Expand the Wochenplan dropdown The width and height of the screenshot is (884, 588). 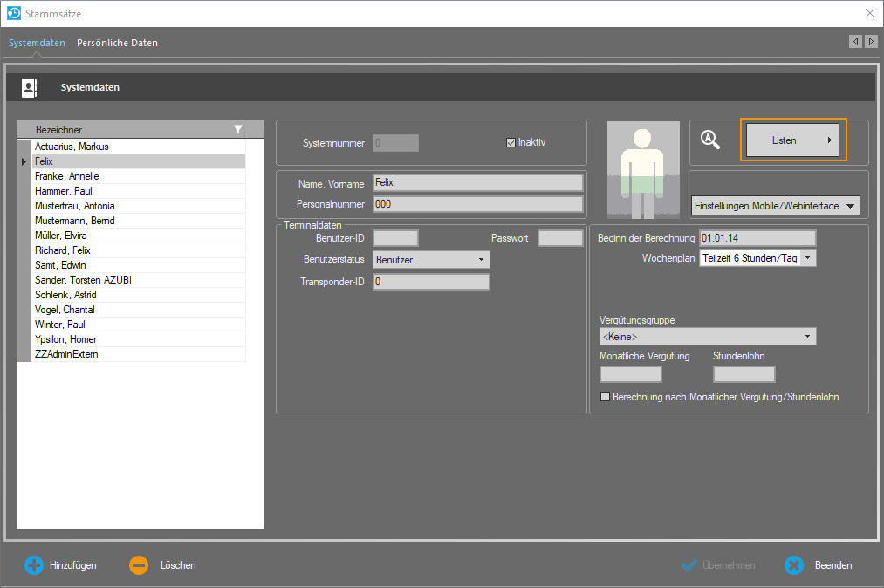(807, 258)
